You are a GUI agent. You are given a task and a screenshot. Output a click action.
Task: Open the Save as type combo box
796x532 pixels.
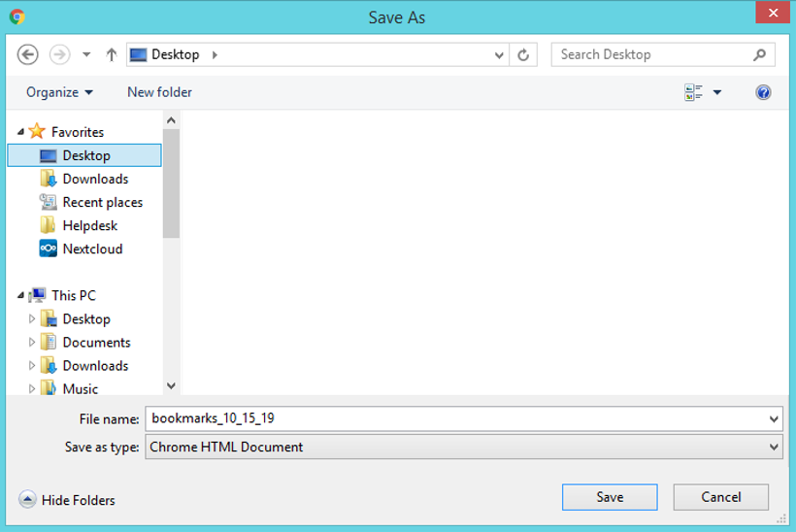coord(464,447)
